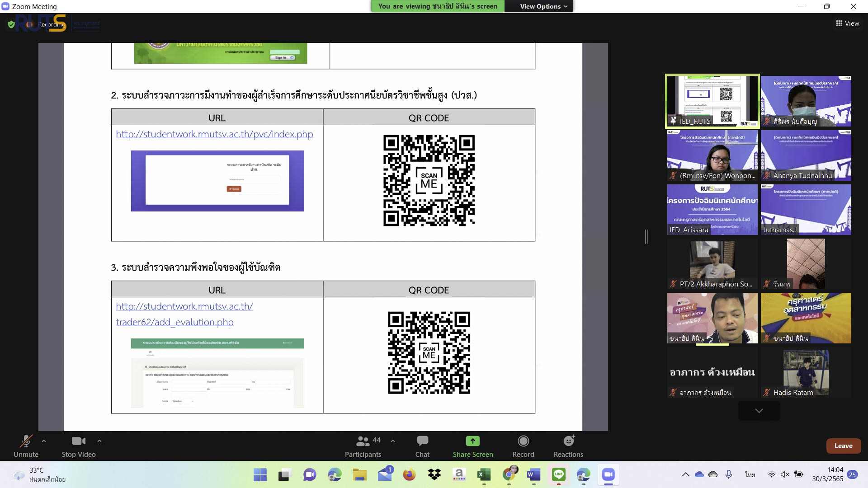This screenshot has height=488, width=868.
Task: Open the Chat panel
Action: [x=422, y=446]
